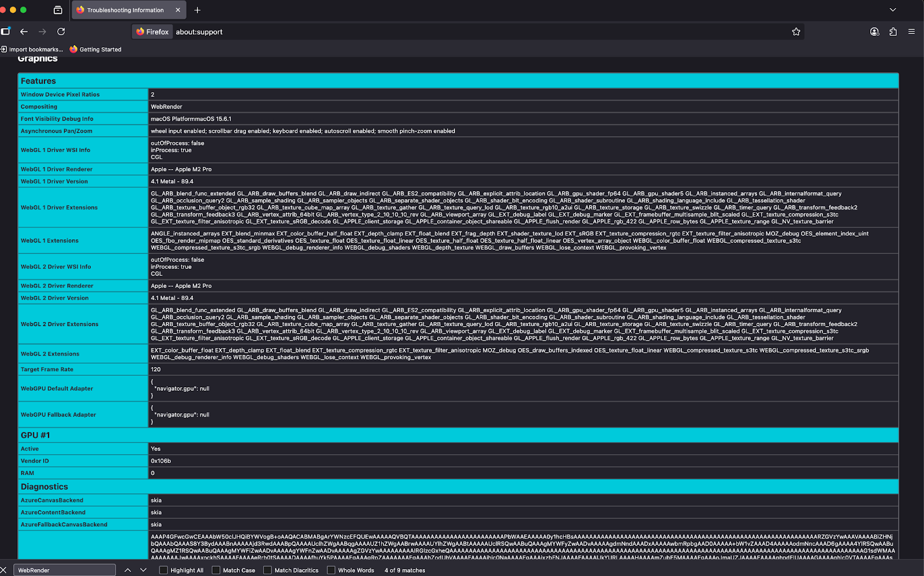Open a new tab with plus button
The height and width of the screenshot is (576, 924).
pyautogui.click(x=198, y=10)
